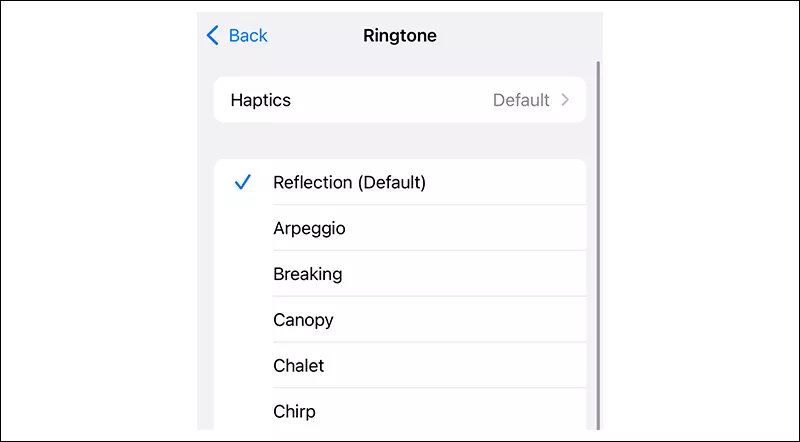
Task: Pick the Canopy ringtone
Action: point(303,320)
